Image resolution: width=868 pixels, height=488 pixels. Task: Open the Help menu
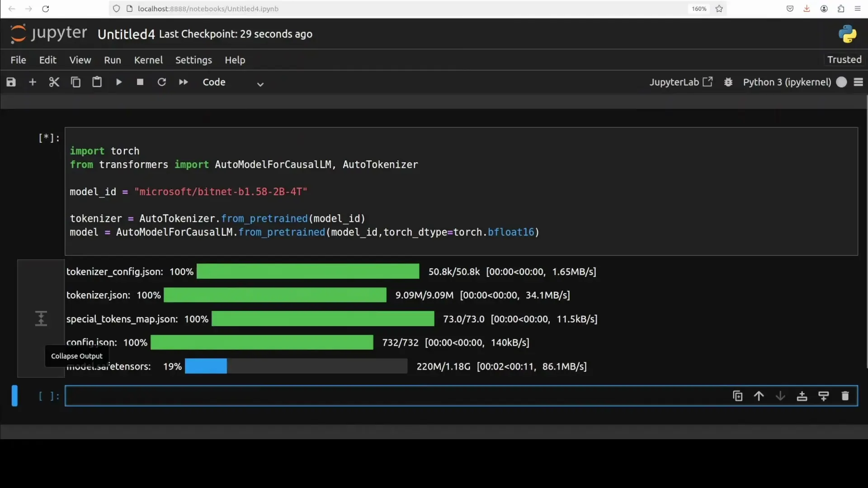[235, 60]
